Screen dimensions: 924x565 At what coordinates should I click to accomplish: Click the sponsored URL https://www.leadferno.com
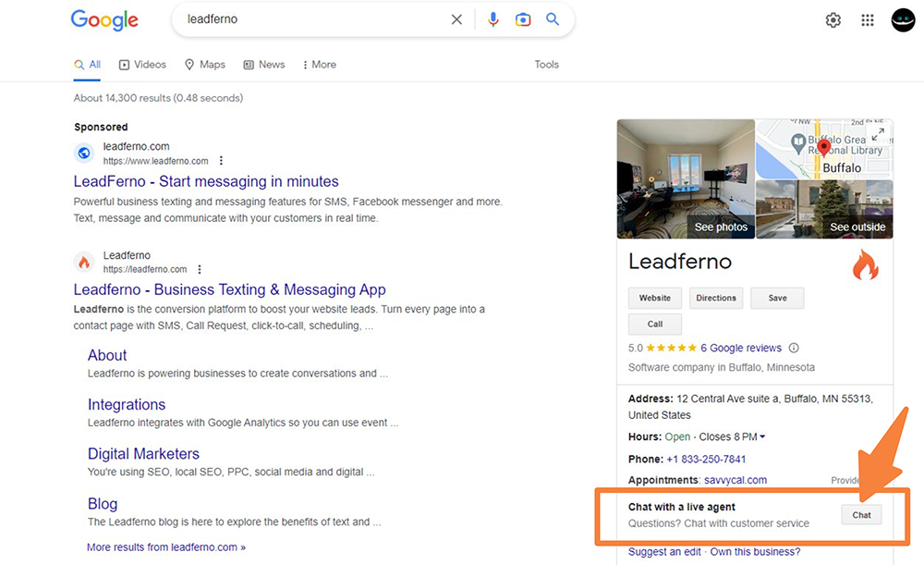tap(155, 161)
